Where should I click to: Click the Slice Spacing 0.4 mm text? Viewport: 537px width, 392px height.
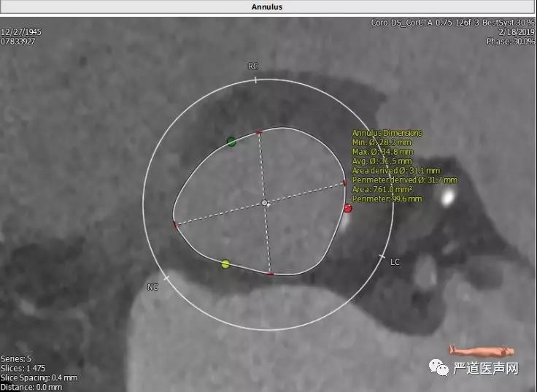(39, 377)
